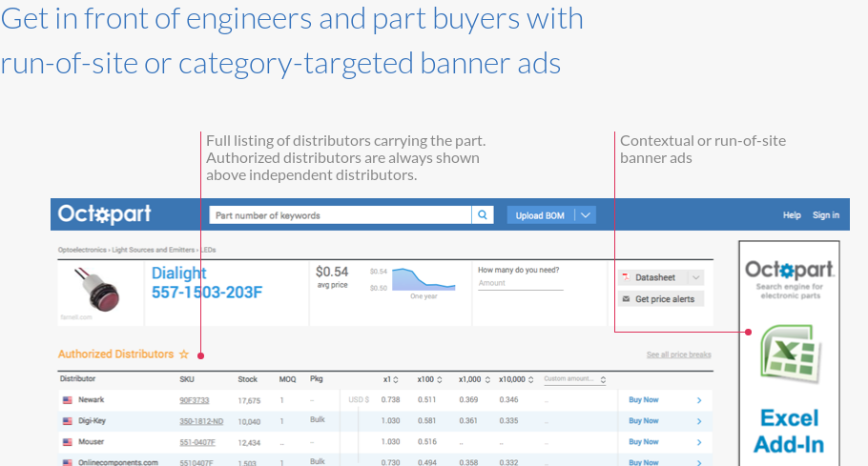Expand the Datasheet dropdown arrow
Image resolution: width=868 pixels, height=466 pixels.
pos(696,277)
